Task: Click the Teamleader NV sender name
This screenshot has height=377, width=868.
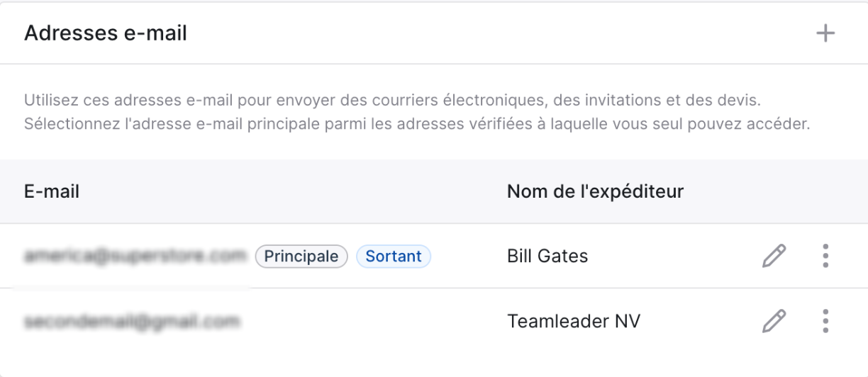Action: [574, 321]
